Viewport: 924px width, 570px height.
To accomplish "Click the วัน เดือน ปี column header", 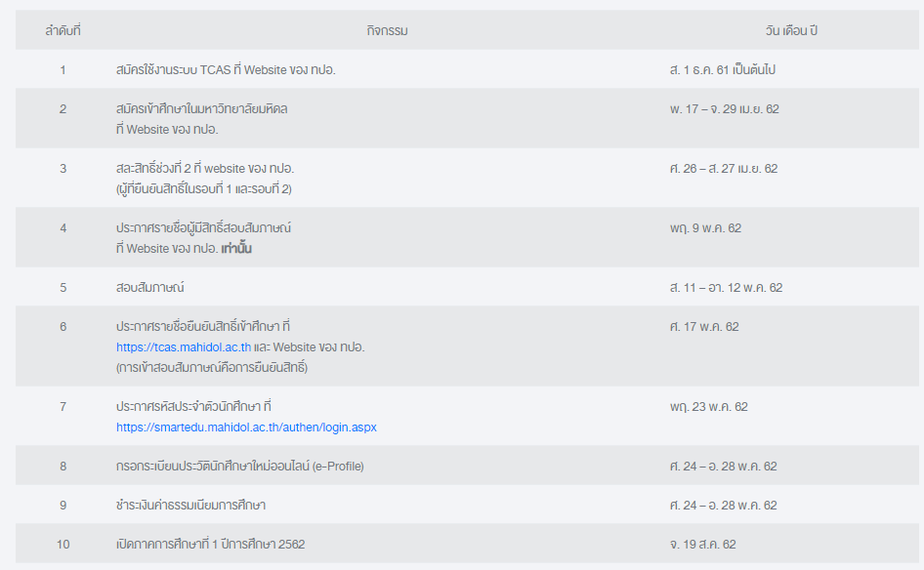I will click(791, 30).
